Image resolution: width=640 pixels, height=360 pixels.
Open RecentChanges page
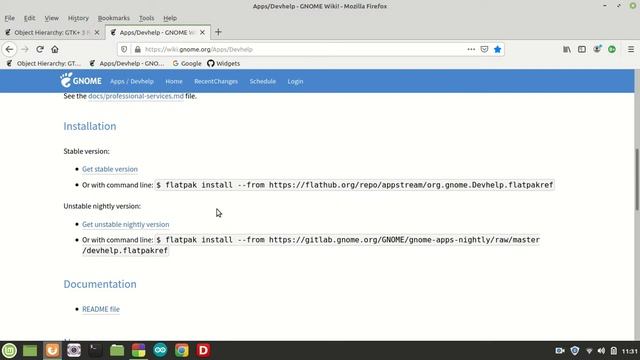216,81
